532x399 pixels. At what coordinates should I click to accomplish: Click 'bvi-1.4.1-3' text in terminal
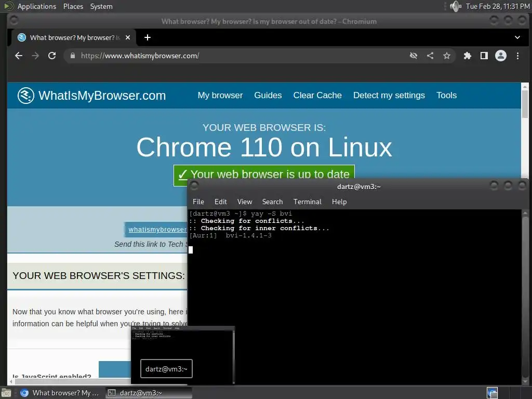(x=248, y=235)
